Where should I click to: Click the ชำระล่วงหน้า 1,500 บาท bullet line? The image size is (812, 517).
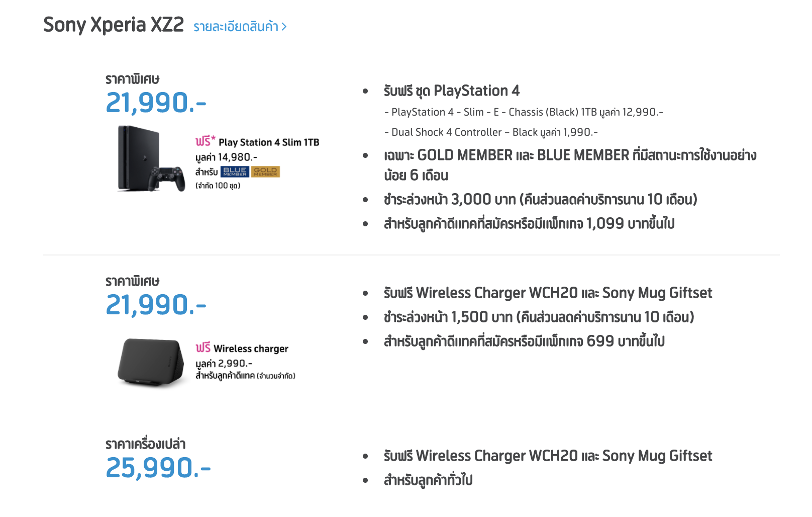point(539,317)
